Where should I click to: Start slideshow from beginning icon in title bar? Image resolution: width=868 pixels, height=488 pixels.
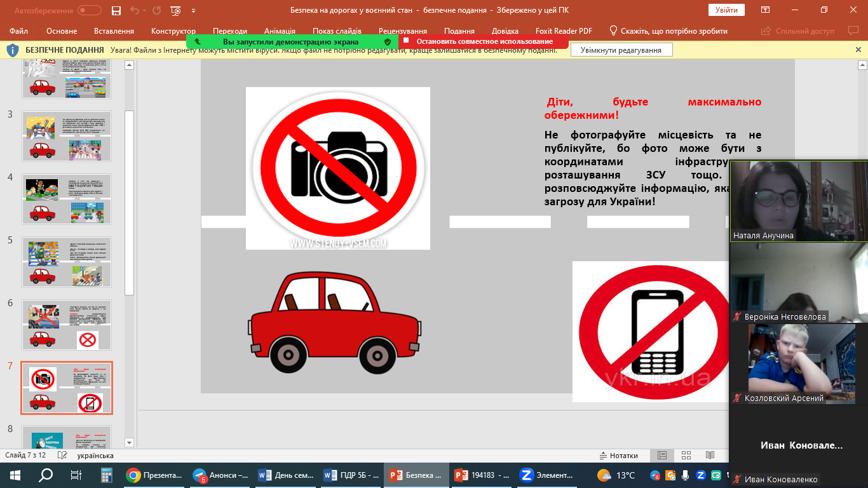click(177, 10)
